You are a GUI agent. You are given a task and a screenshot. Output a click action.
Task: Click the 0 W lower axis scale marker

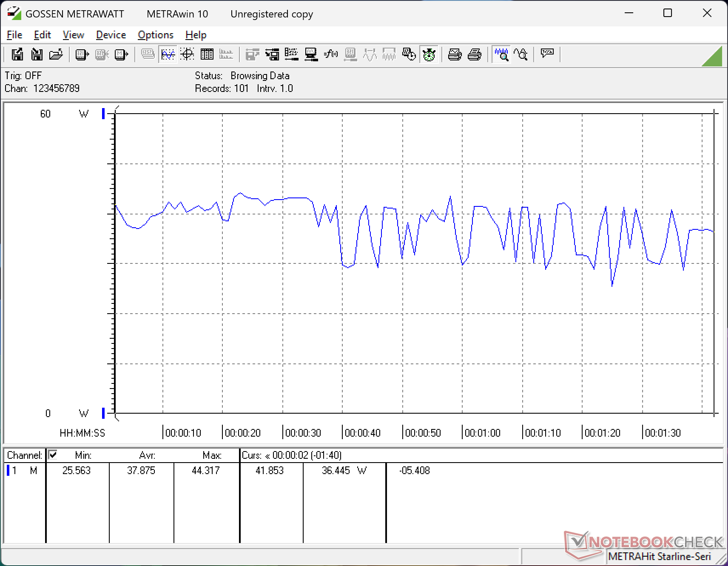103,413
